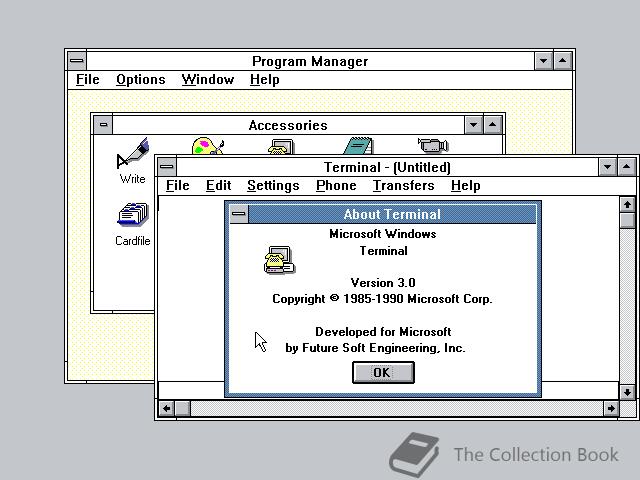Click the Terminal - (Untitled) title bar
The height and width of the screenshot is (480, 640).
pyautogui.click(x=387, y=167)
